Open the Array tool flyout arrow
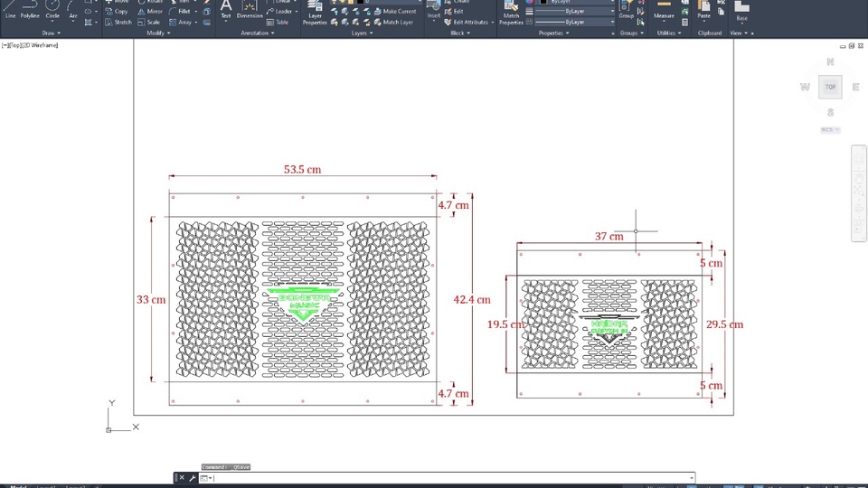 coord(196,22)
